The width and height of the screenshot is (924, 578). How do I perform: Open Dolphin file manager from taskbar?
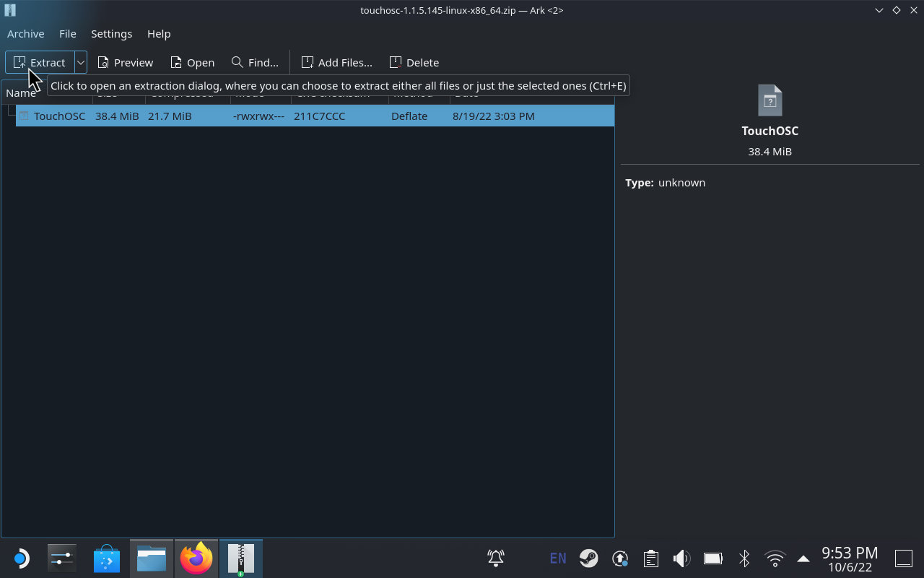(x=152, y=558)
